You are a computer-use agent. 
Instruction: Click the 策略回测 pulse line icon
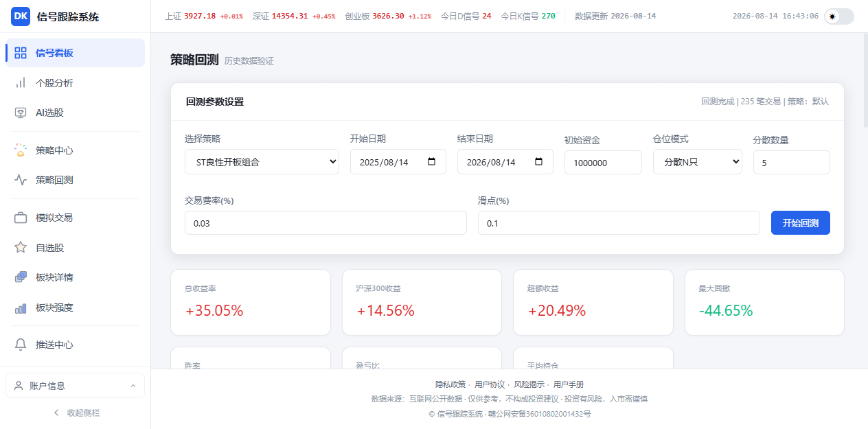21,180
